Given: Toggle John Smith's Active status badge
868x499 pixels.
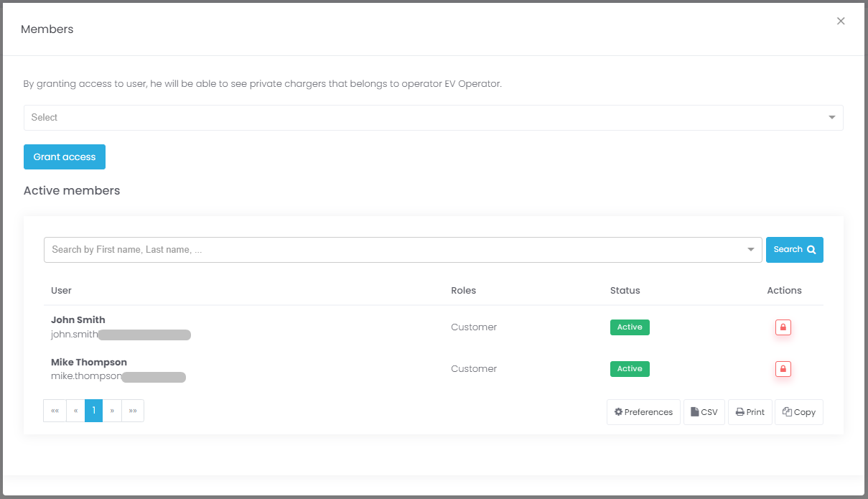Looking at the screenshot, I should (630, 327).
